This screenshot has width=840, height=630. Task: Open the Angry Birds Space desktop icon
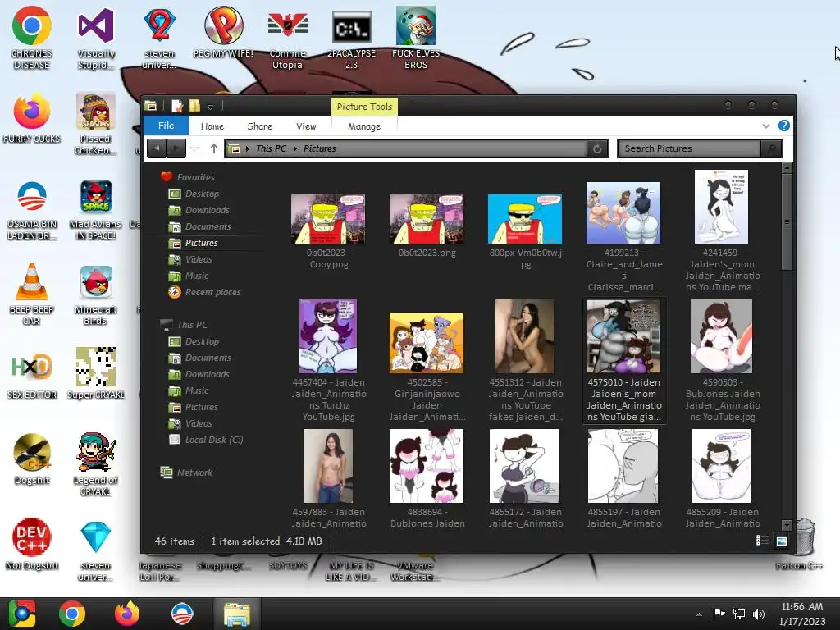(x=96, y=210)
